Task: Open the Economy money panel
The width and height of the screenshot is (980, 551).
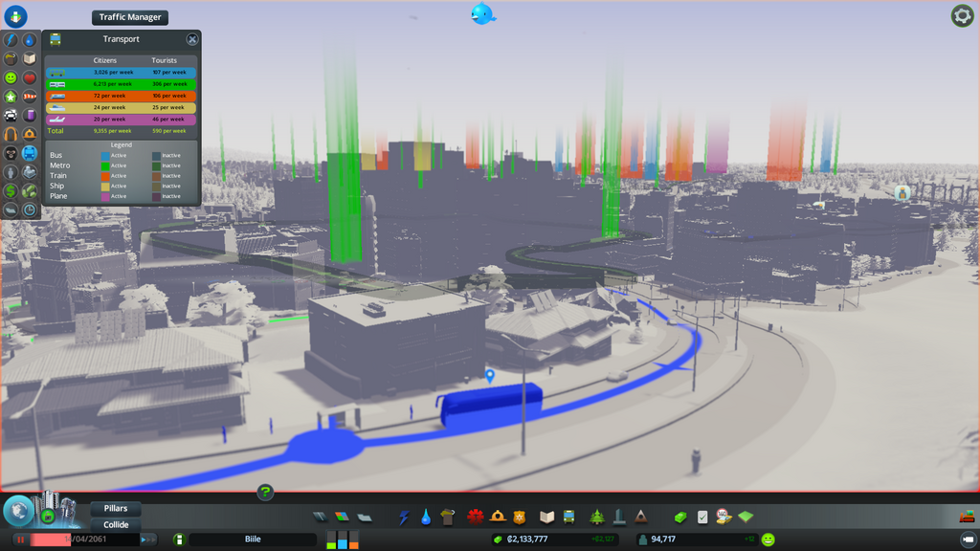Action: click(x=680, y=518)
